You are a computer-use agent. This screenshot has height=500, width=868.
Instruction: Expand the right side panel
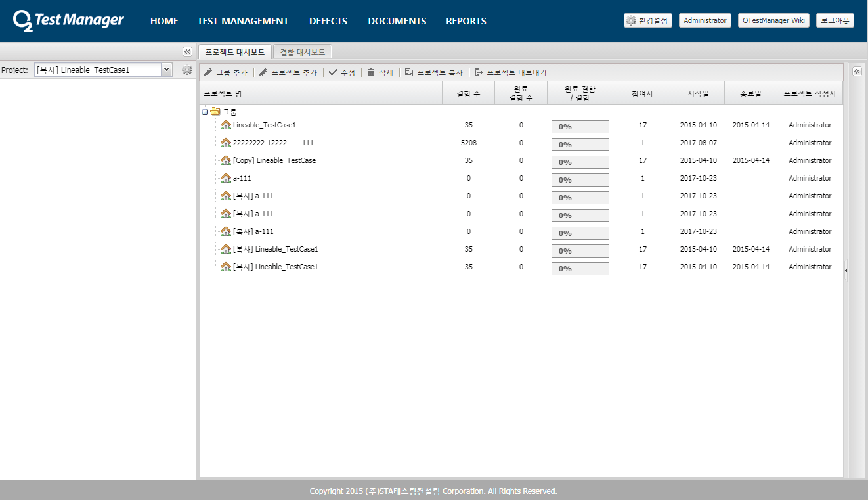857,72
